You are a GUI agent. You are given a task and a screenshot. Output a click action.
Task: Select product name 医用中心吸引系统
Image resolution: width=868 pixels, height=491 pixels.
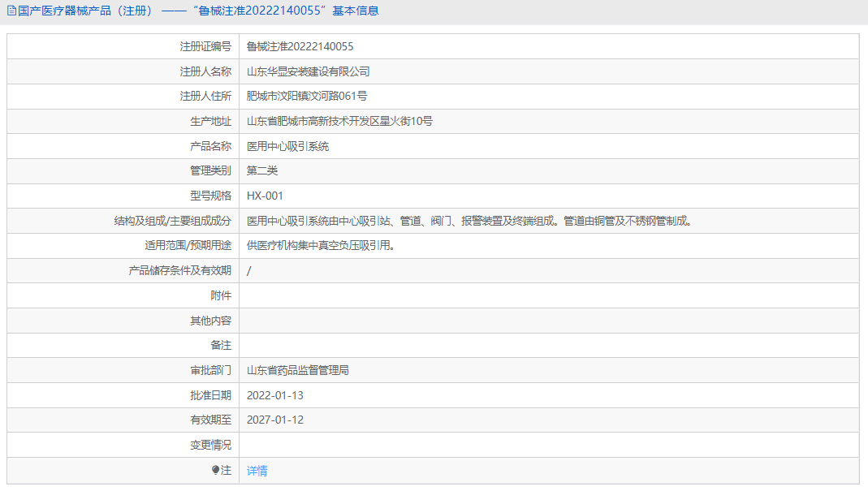287,146
